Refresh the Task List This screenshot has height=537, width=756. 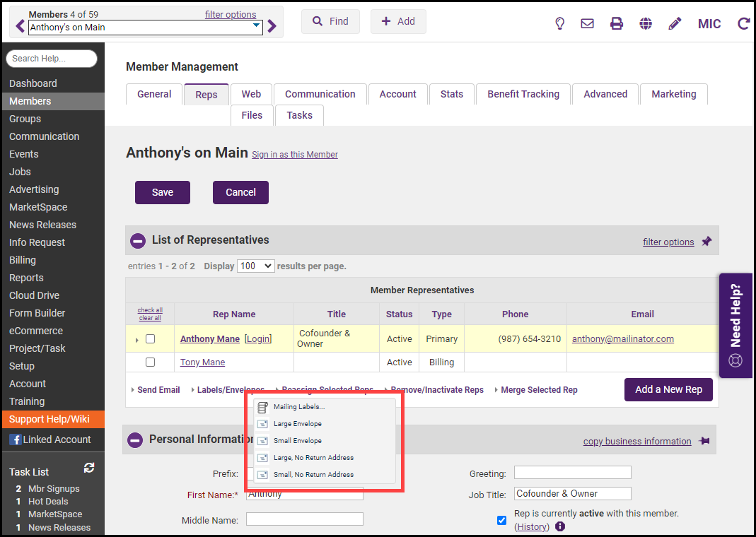[x=89, y=468]
